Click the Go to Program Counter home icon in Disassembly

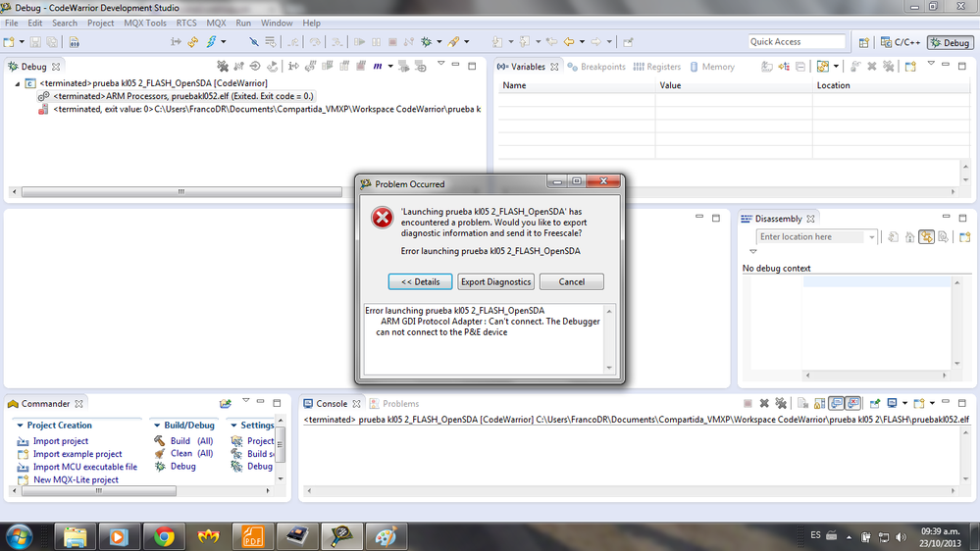[x=910, y=236]
